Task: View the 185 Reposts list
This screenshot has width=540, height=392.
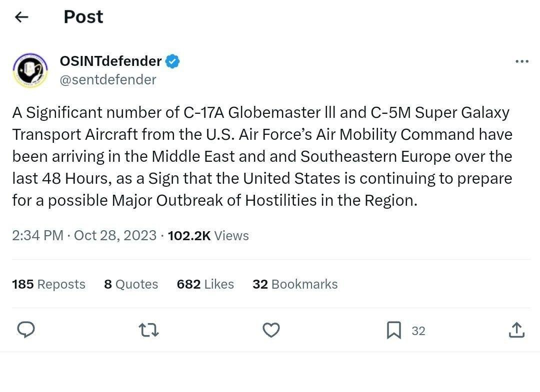Action: coord(48,284)
